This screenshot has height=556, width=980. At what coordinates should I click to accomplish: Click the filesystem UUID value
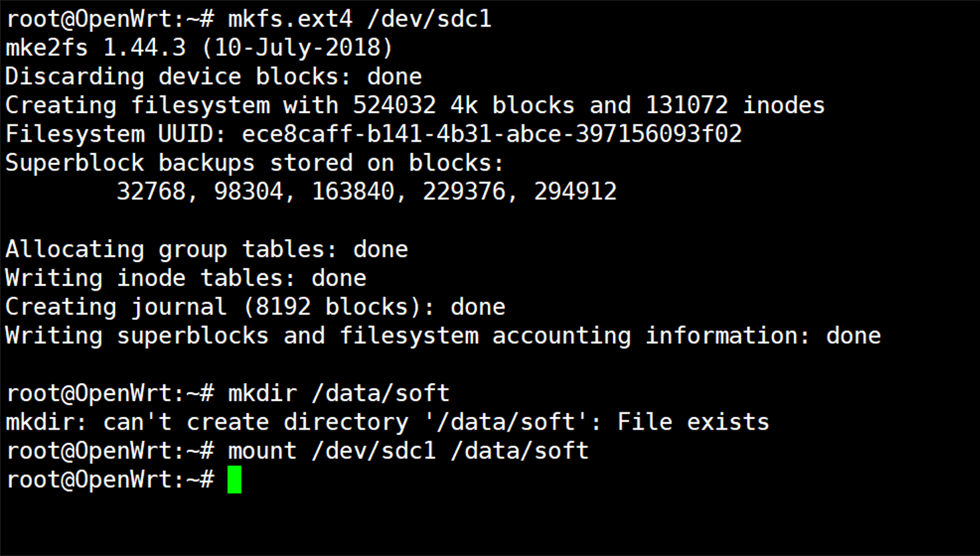coord(492,134)
